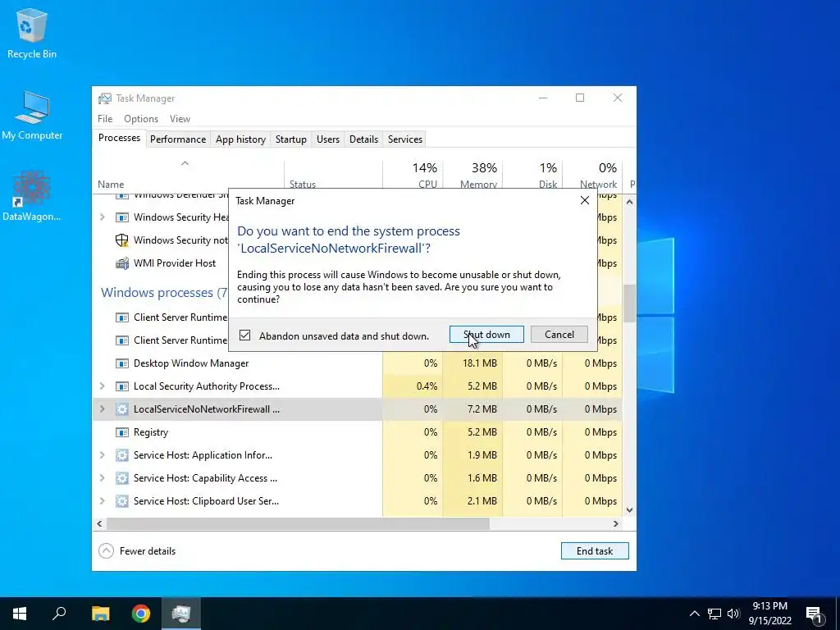This screenshot has height=630, width=840.
Task: Click the Service Host: Capability Access gear icon
Action: 122,478
